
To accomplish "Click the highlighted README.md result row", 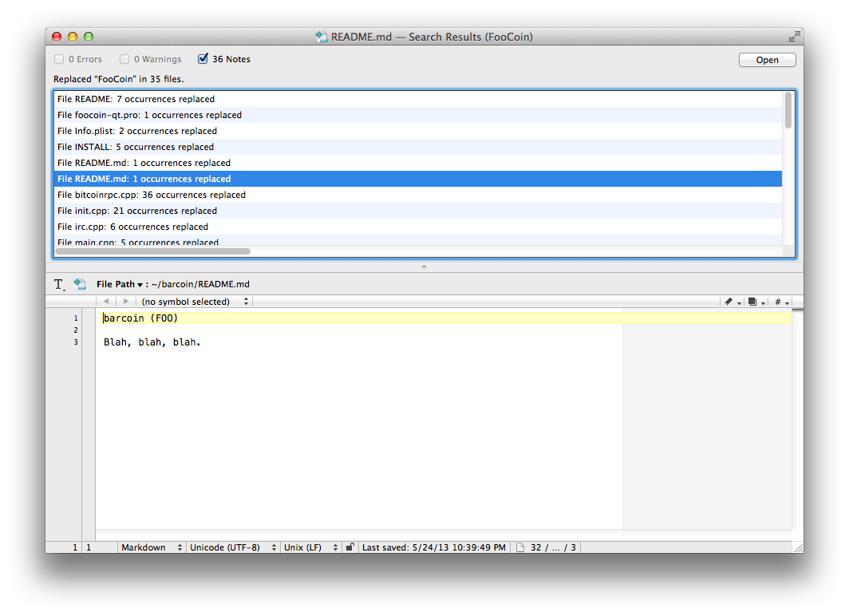I will coord(418,179).
